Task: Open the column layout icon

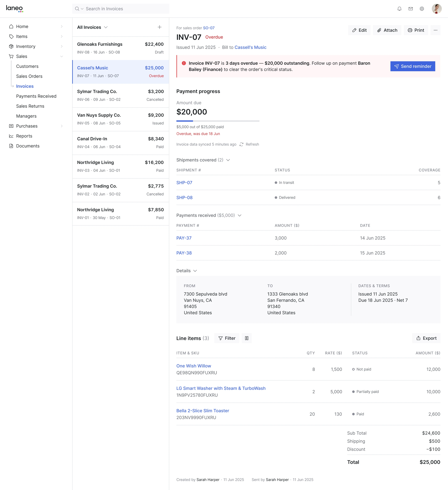Action: (247, 338)
